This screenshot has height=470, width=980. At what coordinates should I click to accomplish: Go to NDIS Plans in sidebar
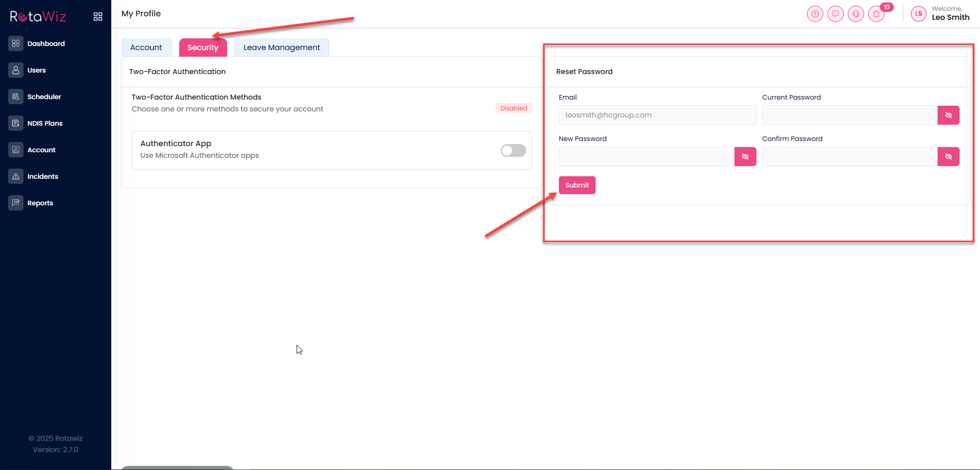coord(45,123)
